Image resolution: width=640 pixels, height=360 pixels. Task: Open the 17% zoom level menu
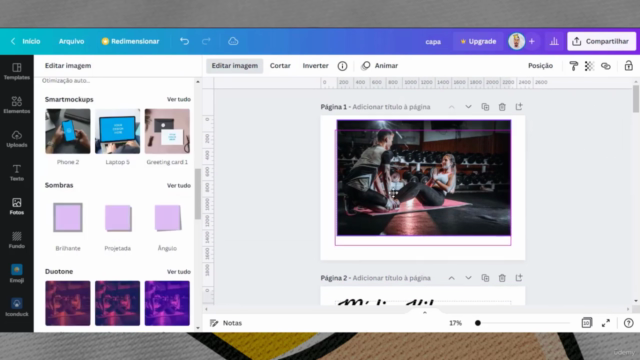click(456, 323)
